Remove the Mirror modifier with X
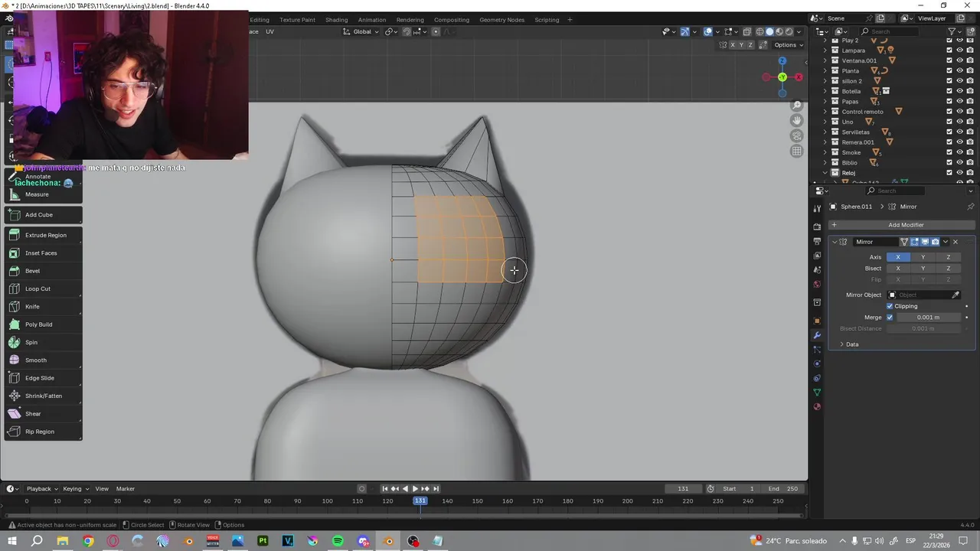The width and height of the screenshot is (980, 551). (x=955, y=242)
